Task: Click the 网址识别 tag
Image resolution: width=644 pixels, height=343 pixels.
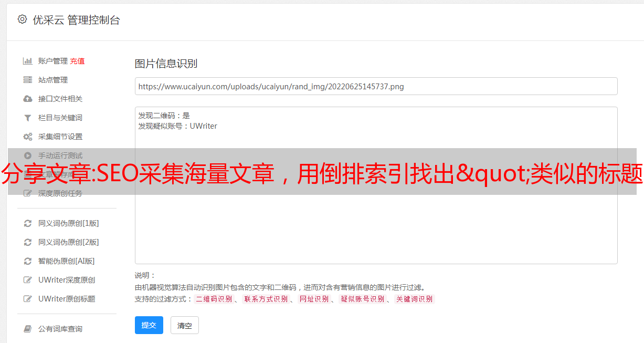Action: [x=314, y=299]
